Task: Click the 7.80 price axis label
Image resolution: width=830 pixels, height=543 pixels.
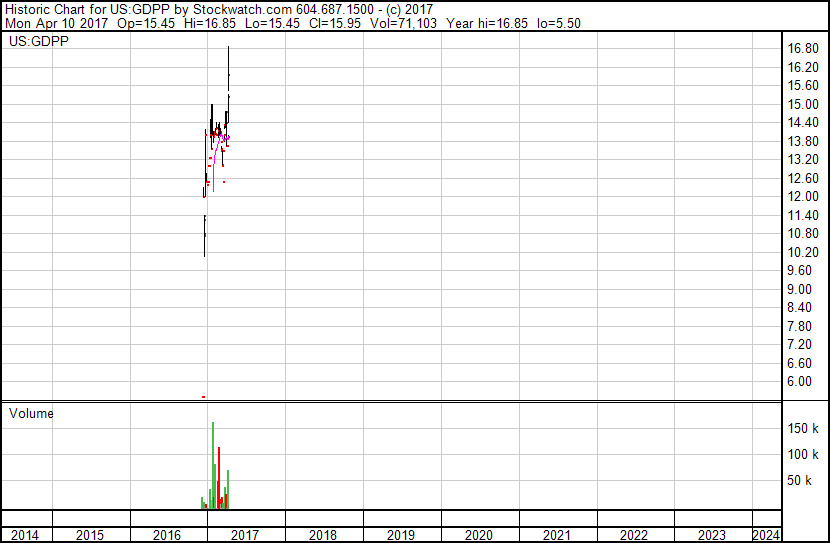Action: (799, 327)
